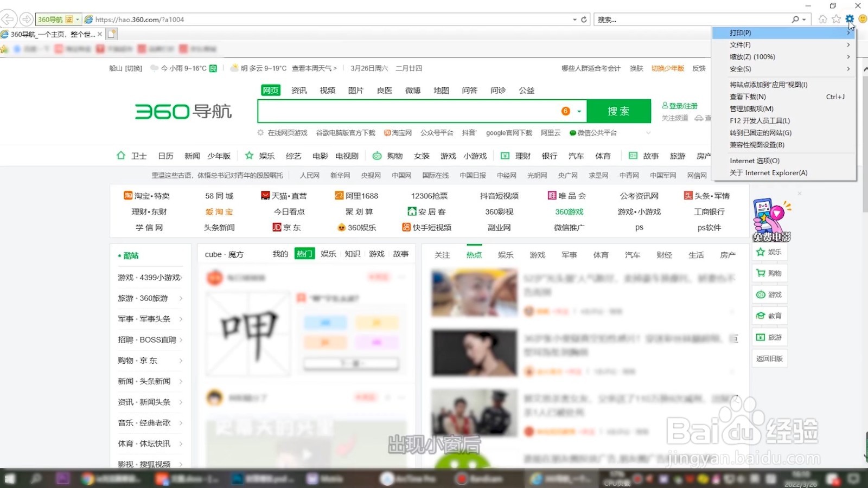
Task: Click the 娱乐 star icon in nav row
Action: pos(249,156)
